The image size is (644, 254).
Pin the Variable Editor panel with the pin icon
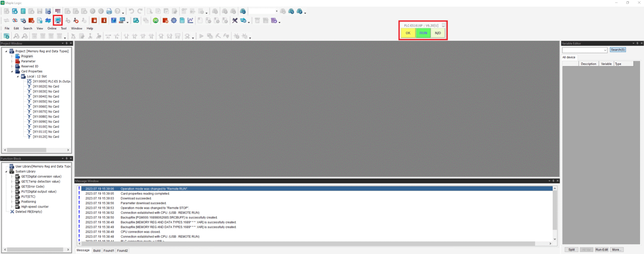(x=637, y=43)
